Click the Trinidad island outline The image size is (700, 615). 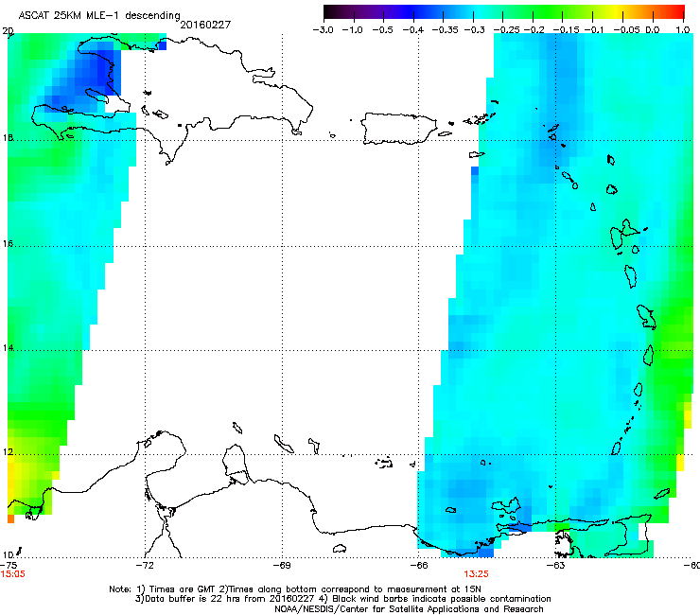(628, 536)
